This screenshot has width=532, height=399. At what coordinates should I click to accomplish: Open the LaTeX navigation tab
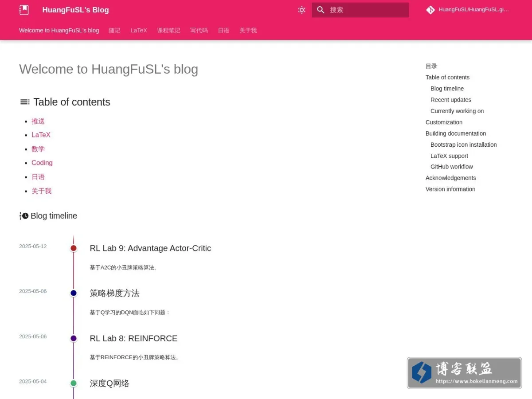point(139,31)
